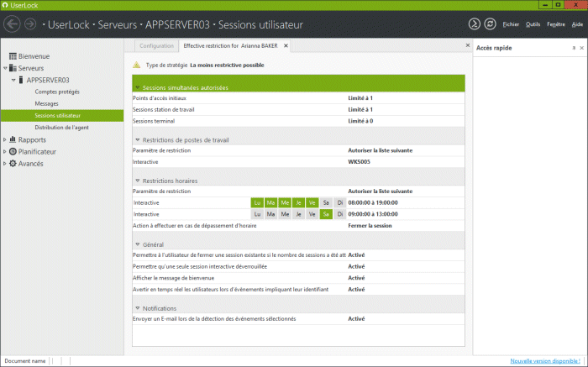The width and height of the screenshot is (588, 367).
Task: Close the tab area using right X
Action: coord(468,45)
